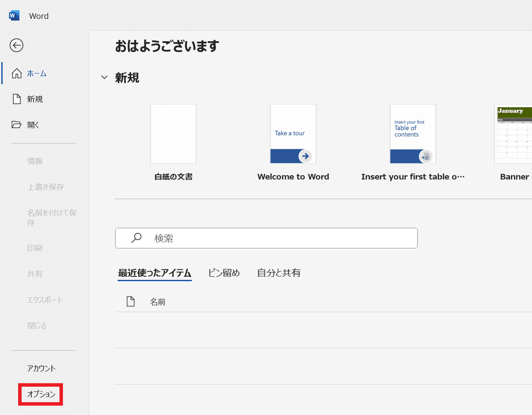
Task: Open アカウント settings
Action: coord(41,368)
